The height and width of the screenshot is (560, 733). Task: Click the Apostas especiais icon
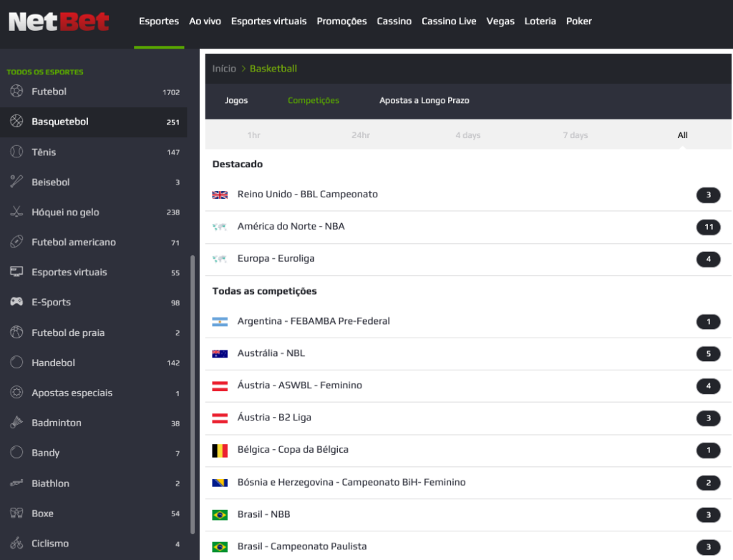16,393
